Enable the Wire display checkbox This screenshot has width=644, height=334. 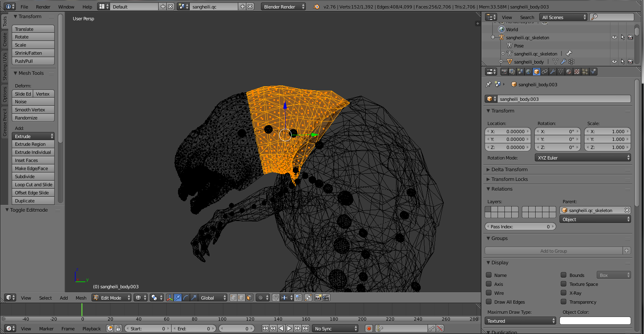click(489, 293)
